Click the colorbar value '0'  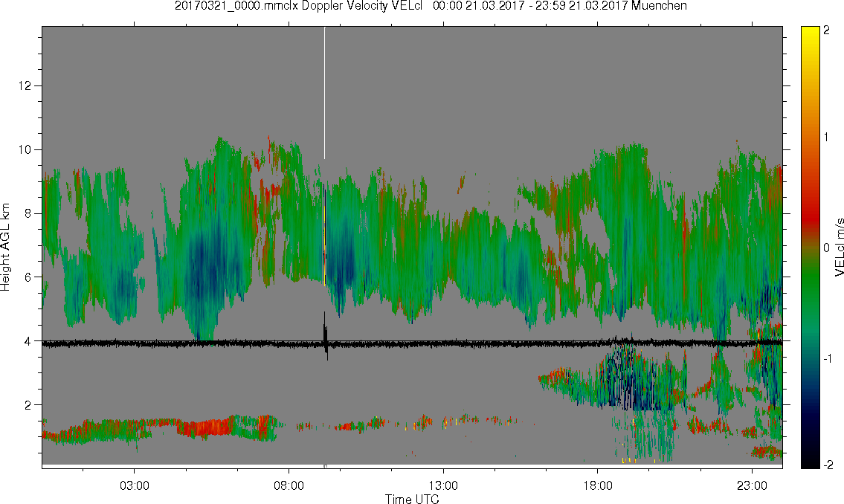point(827,248)
